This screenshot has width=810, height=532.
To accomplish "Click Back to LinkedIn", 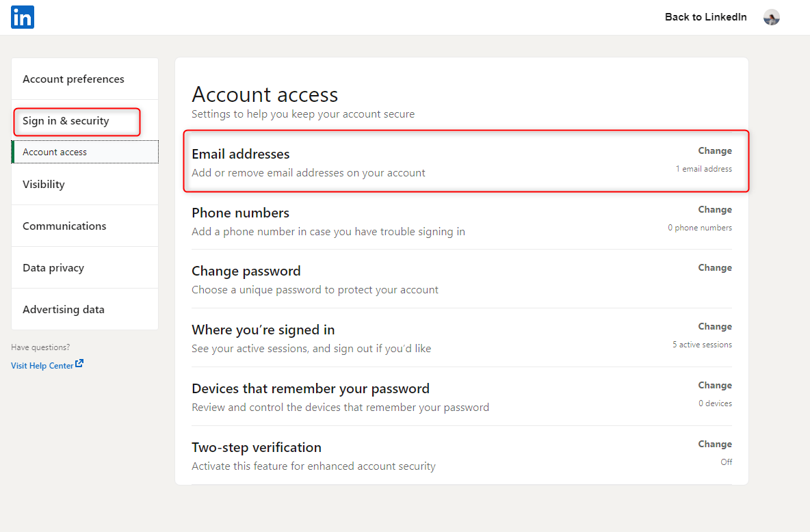I will (x=705, y=16).
